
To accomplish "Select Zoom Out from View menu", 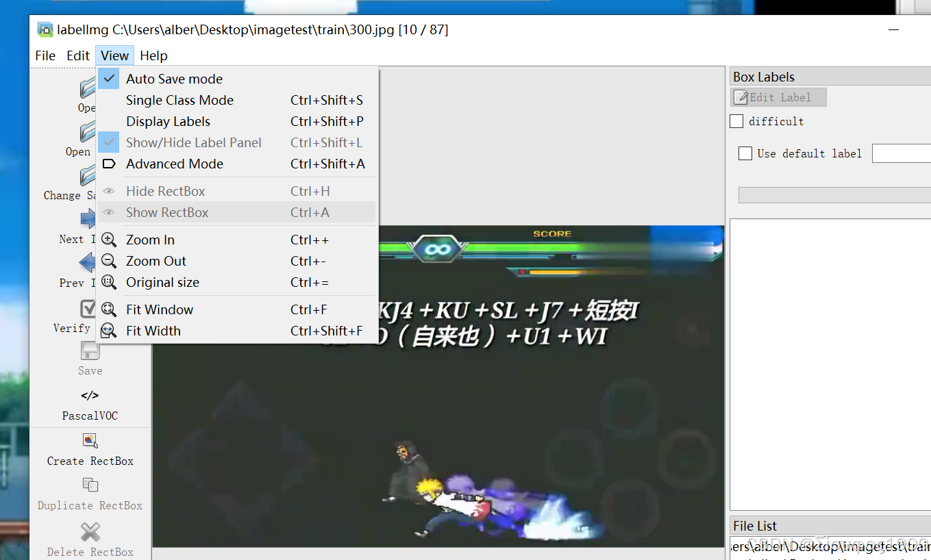I will click(x=237, y=261).
